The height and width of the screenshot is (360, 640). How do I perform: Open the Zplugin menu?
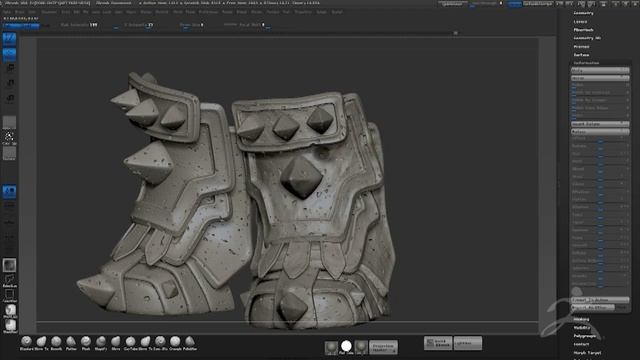(322, 12)
